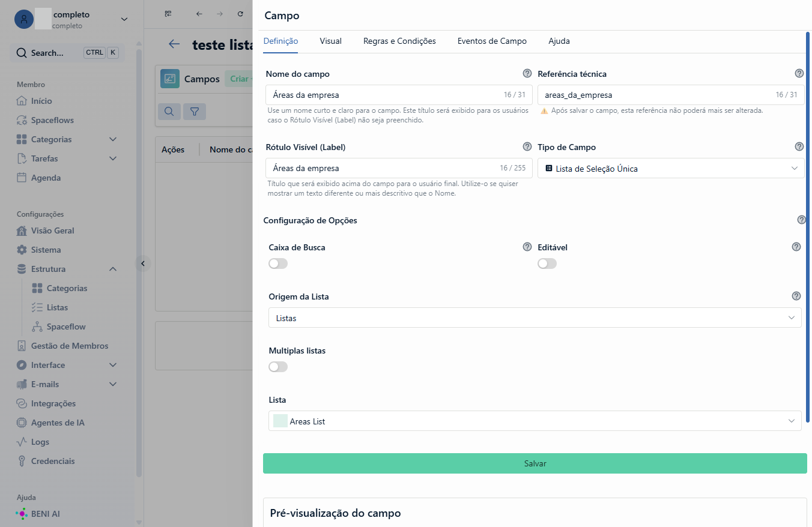Turn on the Editável switch
Image resolution: width=812 pixels, height=527 pixels.
point(547,263)
